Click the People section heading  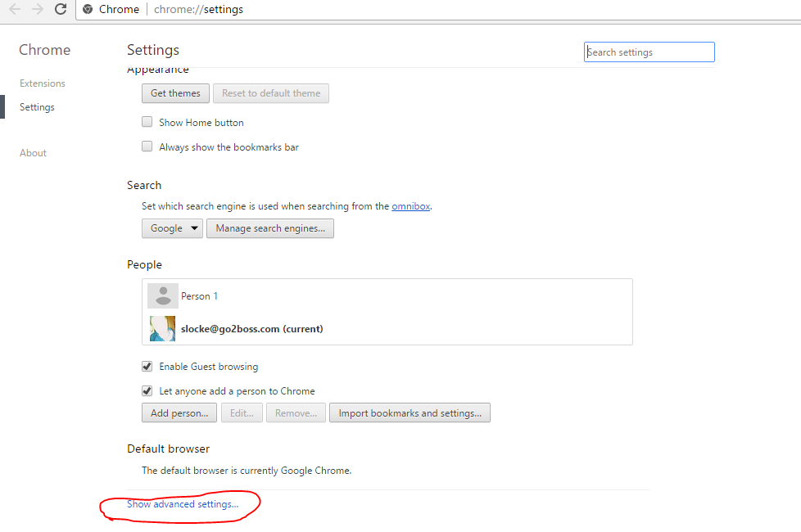click(x=145, y=264)
